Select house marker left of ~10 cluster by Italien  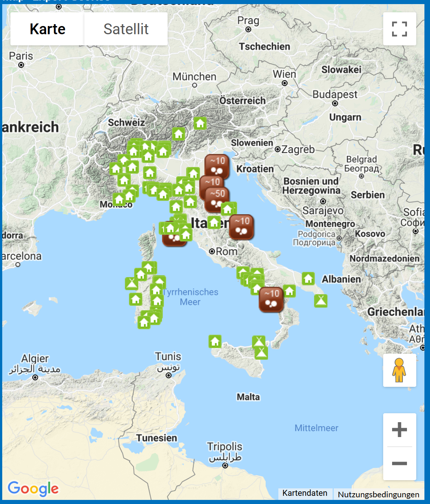(214, 222)
